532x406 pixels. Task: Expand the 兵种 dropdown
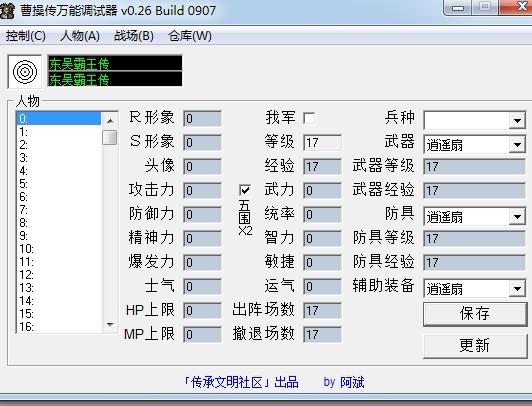[517, 120]
